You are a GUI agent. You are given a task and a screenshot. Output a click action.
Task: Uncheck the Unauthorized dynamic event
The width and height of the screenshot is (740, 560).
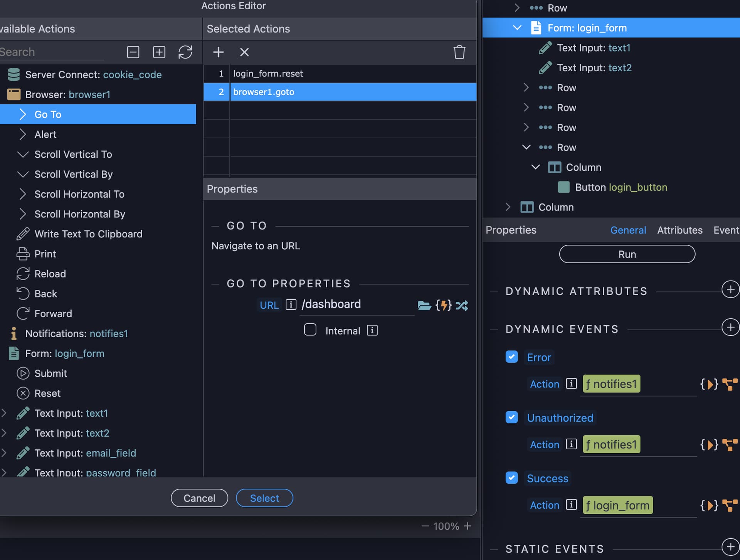point(511,417)
